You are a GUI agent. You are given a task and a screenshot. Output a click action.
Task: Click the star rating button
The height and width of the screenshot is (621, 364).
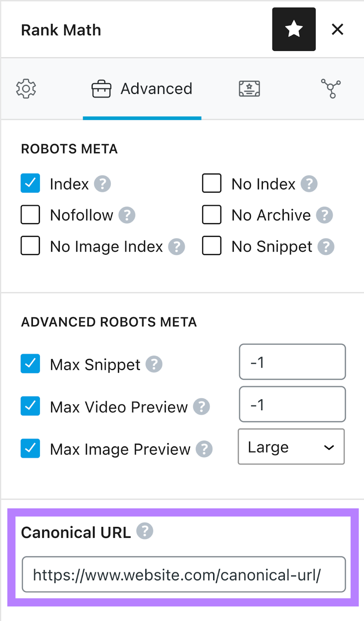(293, 29)
